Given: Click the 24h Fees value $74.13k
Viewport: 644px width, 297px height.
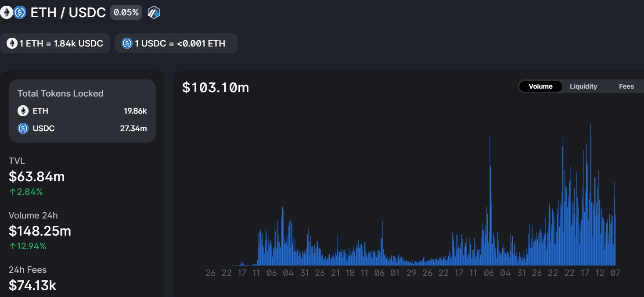Looking at the screenshot, I should coord(32,285).
